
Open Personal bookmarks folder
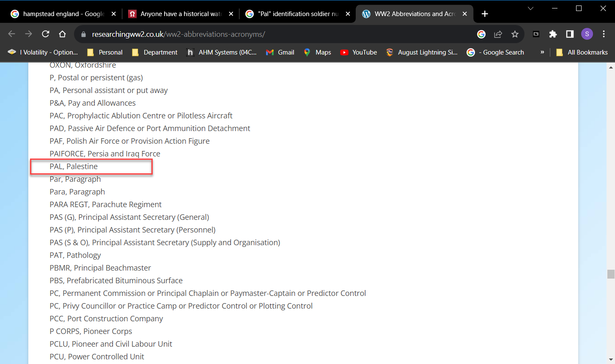point(104,52)
